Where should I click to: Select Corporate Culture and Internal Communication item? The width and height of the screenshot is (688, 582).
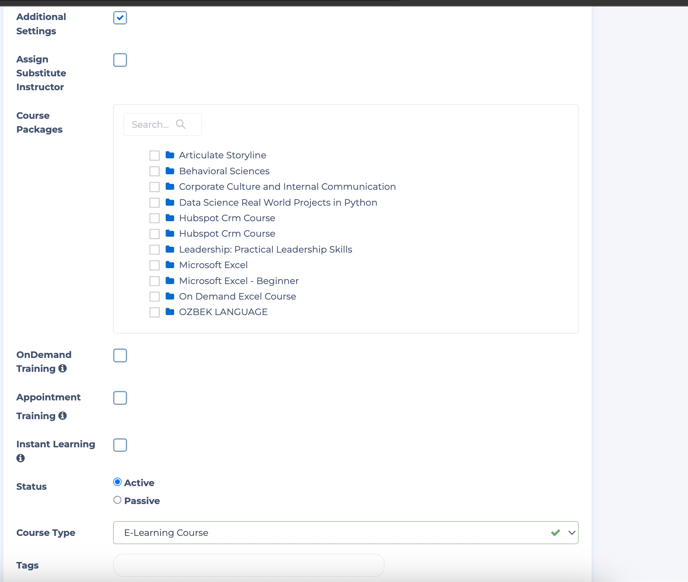point(287,187)
